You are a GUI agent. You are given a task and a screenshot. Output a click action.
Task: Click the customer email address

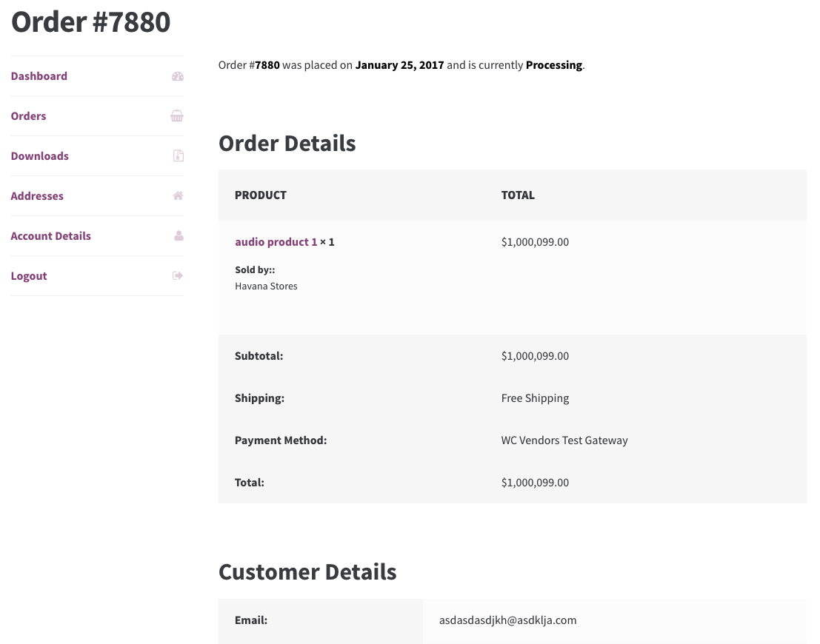[x=507, y=620]
